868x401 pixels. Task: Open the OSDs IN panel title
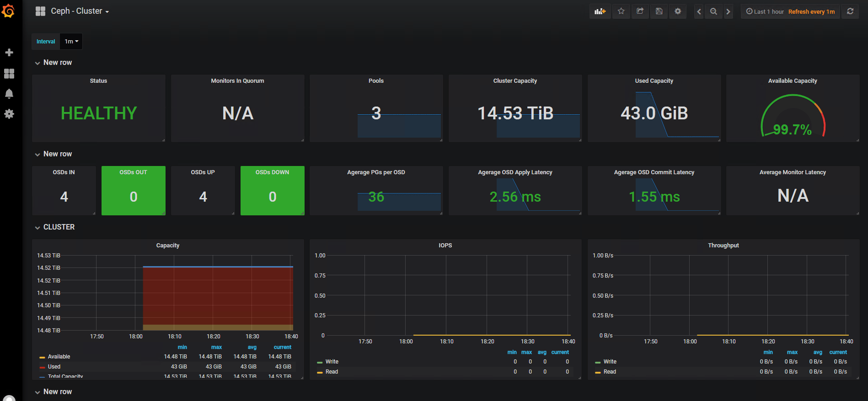point(64,172)
